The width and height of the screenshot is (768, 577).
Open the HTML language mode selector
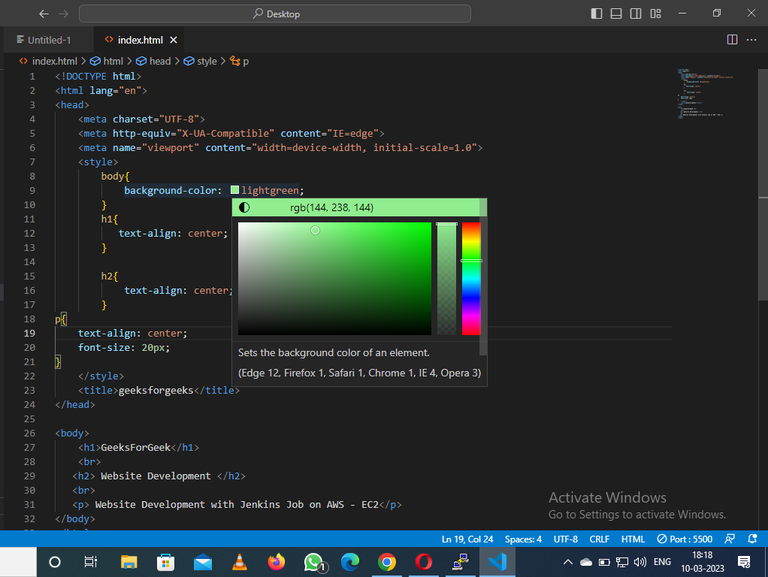pyautogui.click(x=632, y=539)
